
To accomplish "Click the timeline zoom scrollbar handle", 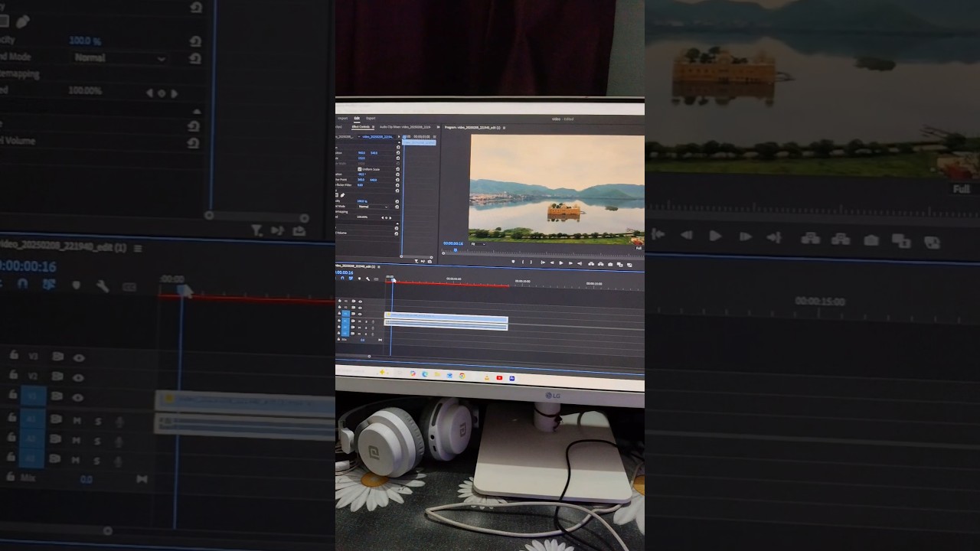I will tap(369, 357).
